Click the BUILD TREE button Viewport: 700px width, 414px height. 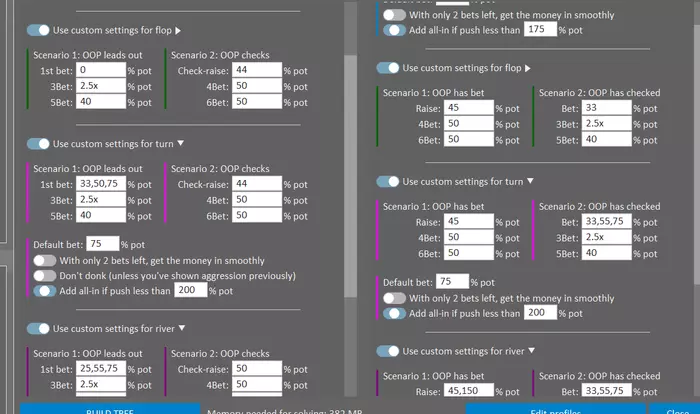(x=110, y=409)
